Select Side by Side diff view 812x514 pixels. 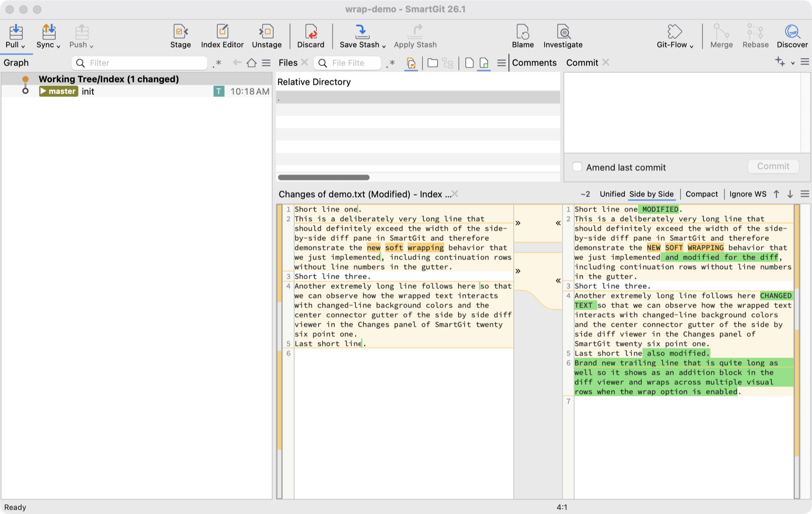click(x=652, y=194)
